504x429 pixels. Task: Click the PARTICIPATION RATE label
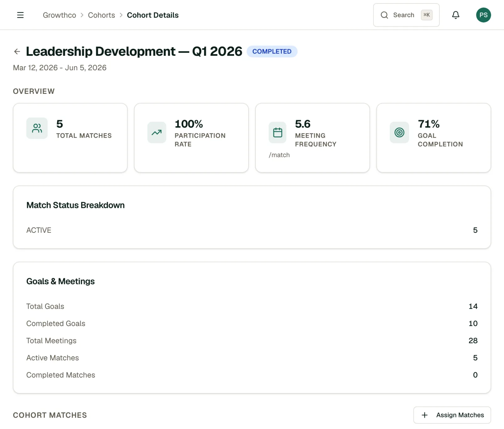200,140
